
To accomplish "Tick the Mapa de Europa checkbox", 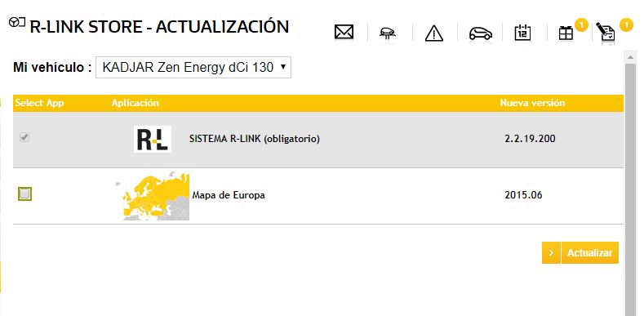I will pyautogui.click(x=24, y=194).
